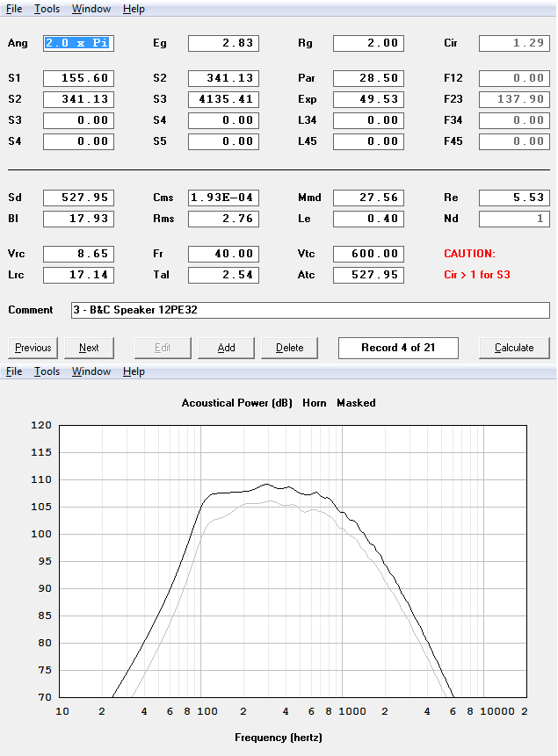The image size is (558, 756).
Task: Click the 'Masked' label in the chart title
Action: tap(356, 403)
